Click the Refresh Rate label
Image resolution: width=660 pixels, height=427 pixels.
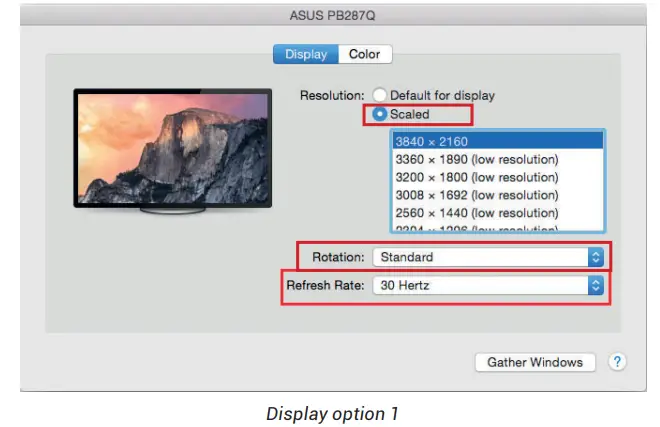(325, 286)
